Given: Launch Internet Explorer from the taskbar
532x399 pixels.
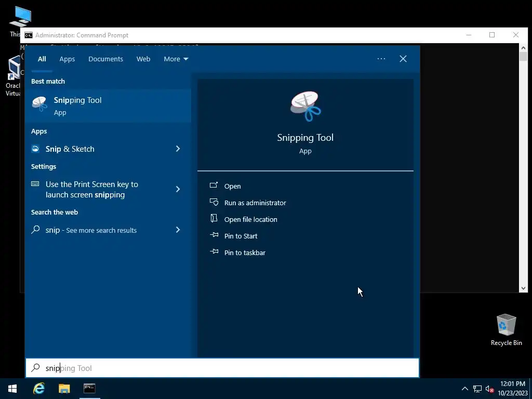Looking at the screenshot, I should [x=39, y=389].
